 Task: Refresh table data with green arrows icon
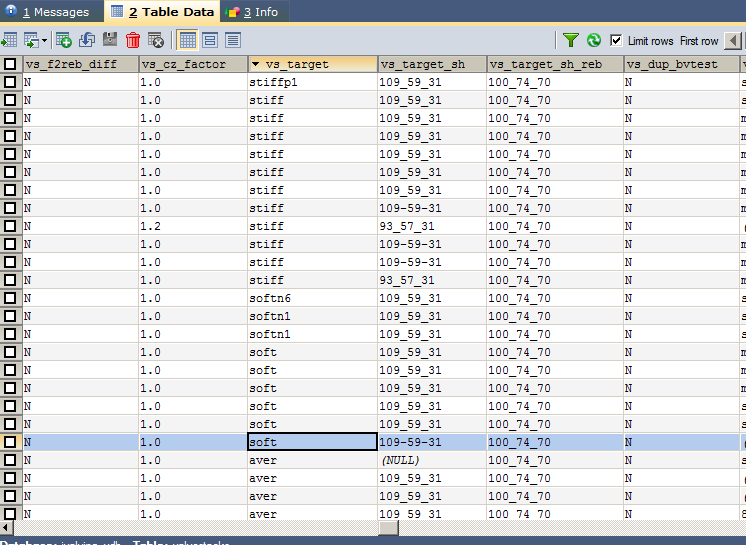pyautogui.click(x=594, y=40)
